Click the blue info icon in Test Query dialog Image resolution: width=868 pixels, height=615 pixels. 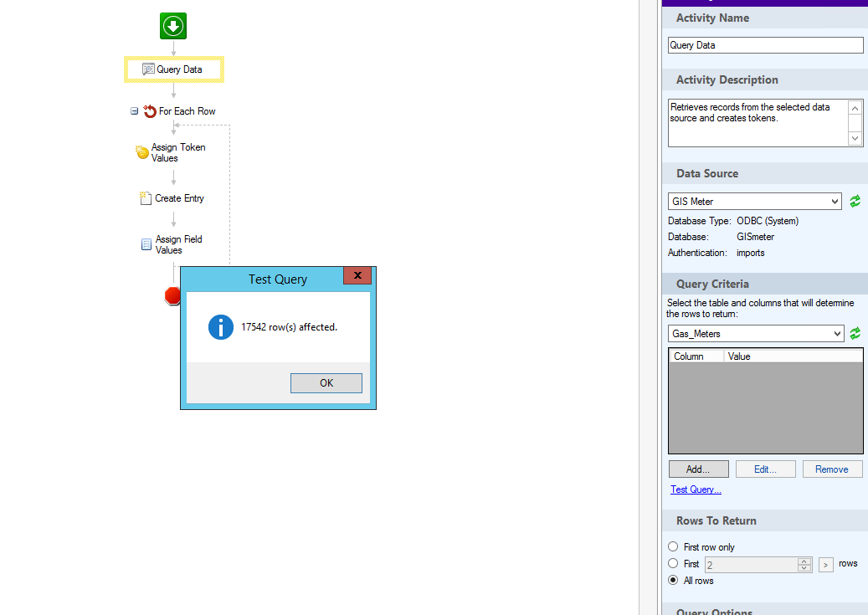pyautogui.click(x=220, y=327)
